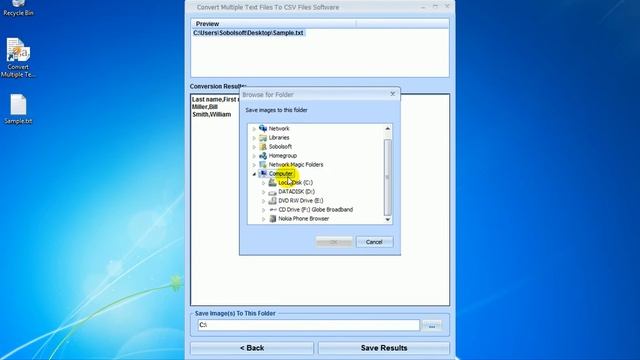Select Homegroup label in tree

(x=282, y=156)
